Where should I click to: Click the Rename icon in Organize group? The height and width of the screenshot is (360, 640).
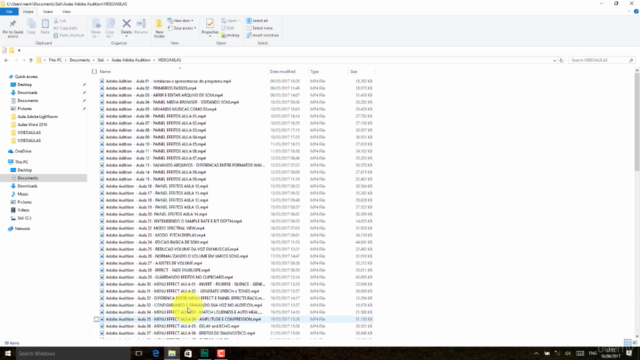(x=141, y=27)
